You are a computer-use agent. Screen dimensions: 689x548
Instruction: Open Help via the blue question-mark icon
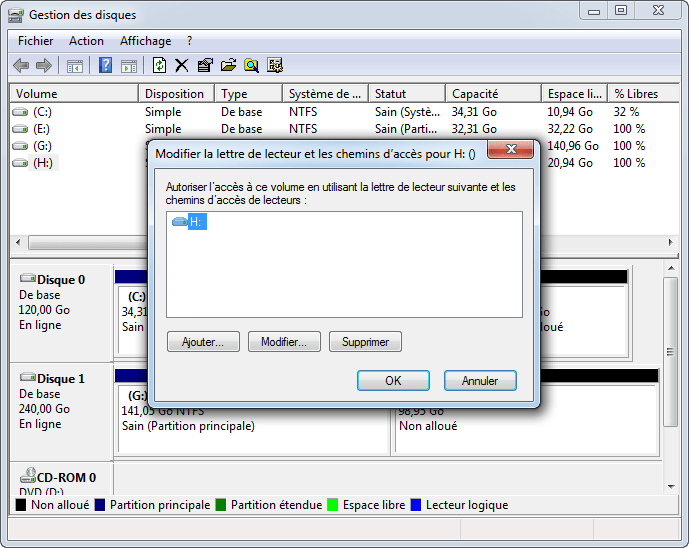(x=105, y=65)
